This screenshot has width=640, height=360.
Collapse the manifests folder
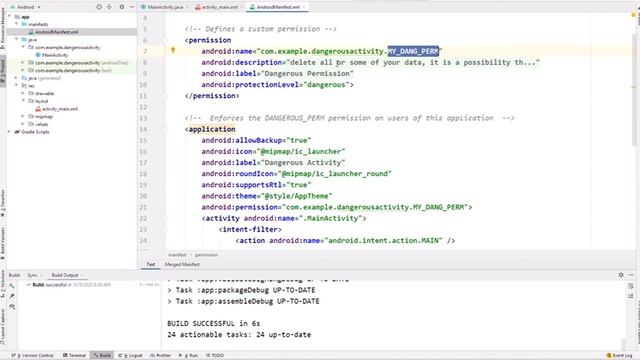(x=16, y=24)
